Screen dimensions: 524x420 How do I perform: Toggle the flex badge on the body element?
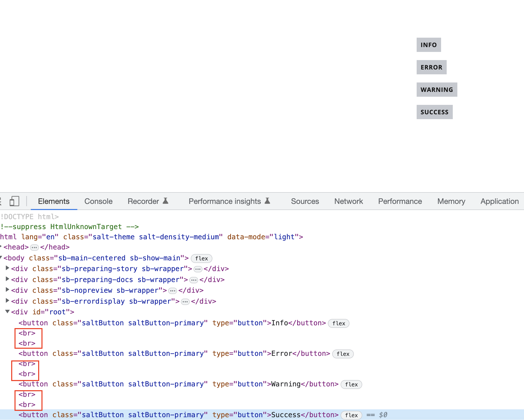[201, 258]
